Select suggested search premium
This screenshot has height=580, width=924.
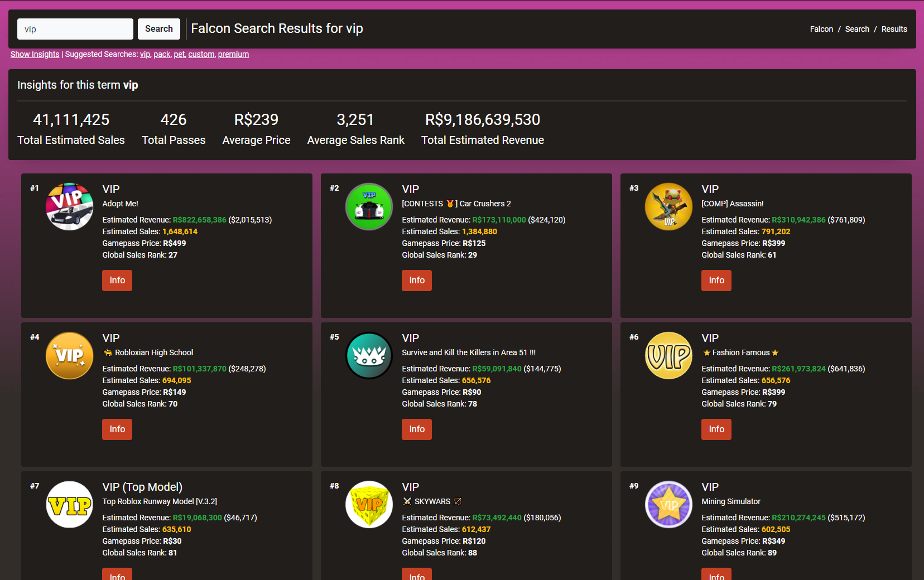click(x=233, y=54)
